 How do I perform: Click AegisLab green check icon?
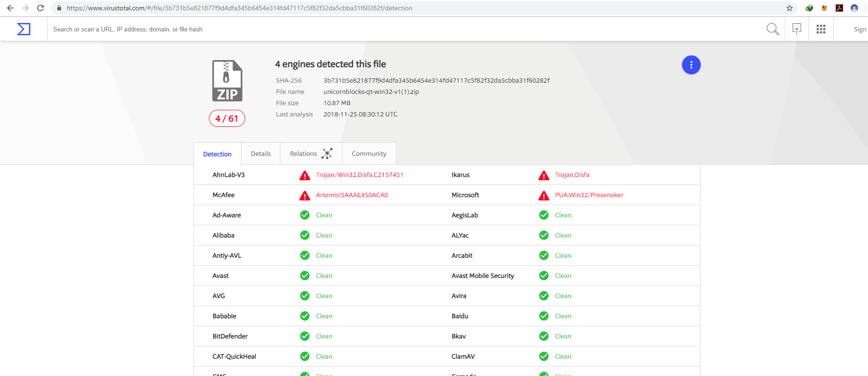[544, 215]
